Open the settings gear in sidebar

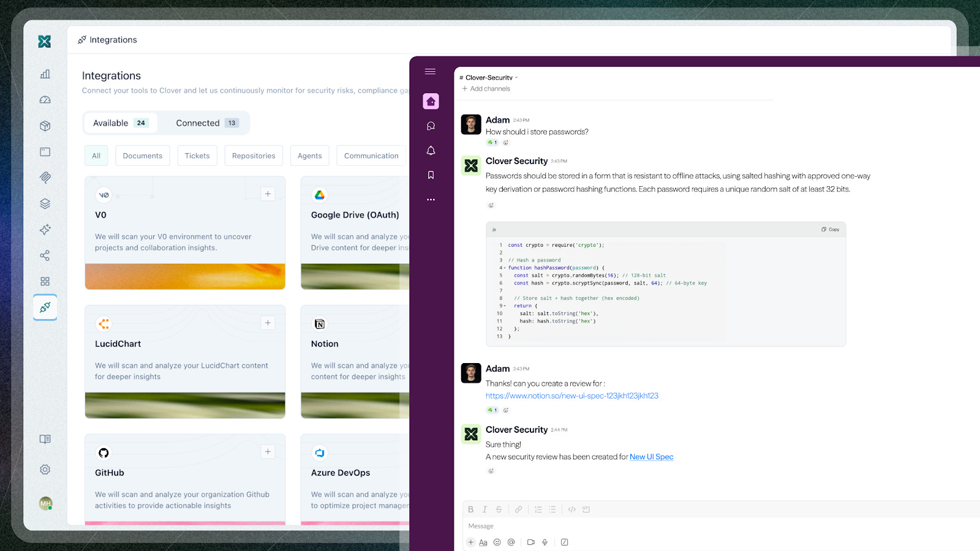coord(45,470)
